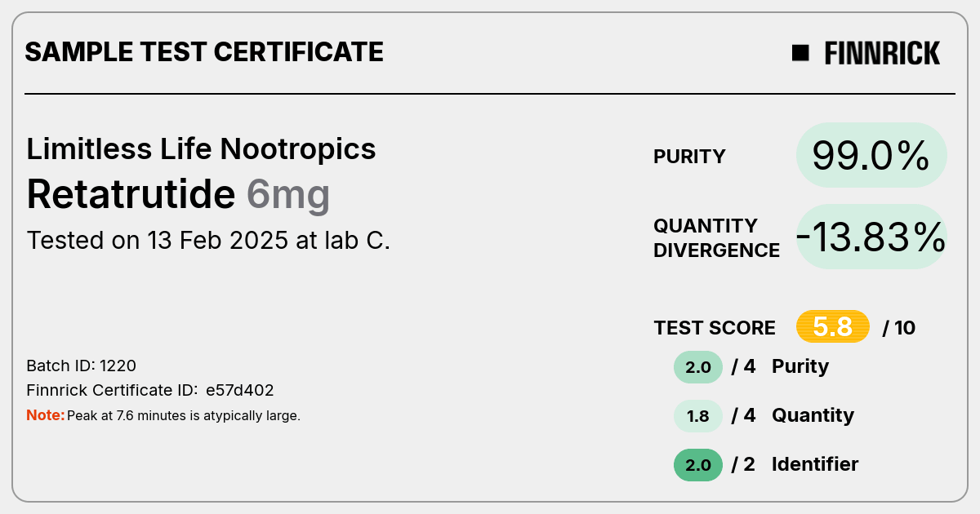Click the Batch ID: 1220 text
Image resolution: width=980 pixels, height=514 pixels.
tap(82, 366)
